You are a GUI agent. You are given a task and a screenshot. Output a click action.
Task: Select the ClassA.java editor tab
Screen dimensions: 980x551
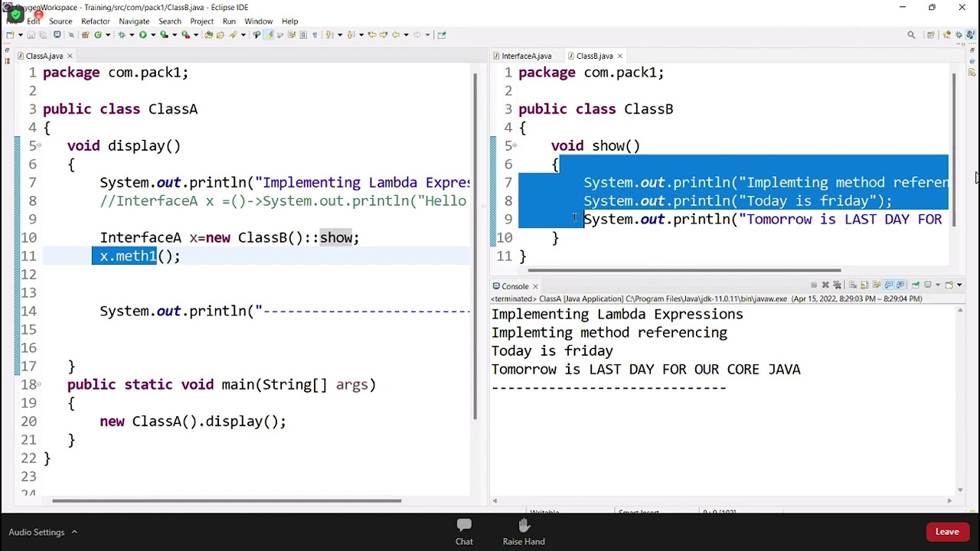click(44, 56)
